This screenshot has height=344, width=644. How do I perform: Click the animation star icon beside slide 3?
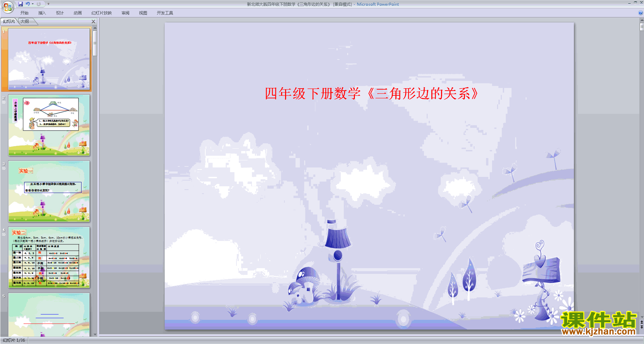(4, 168)
